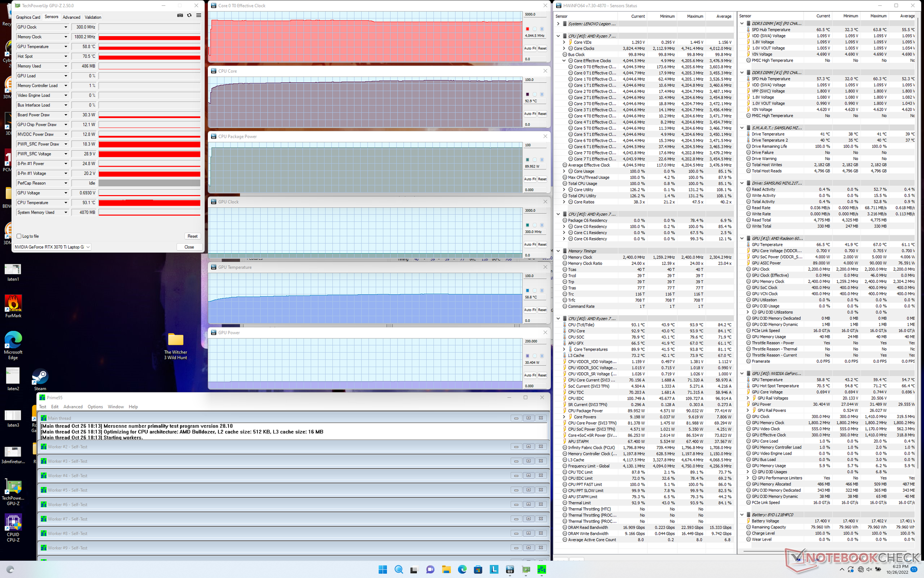The image size is (924, 578).
Task: Click maximum value field 5000.0 in Core 0 graph
Action: [x=536, y=14]
